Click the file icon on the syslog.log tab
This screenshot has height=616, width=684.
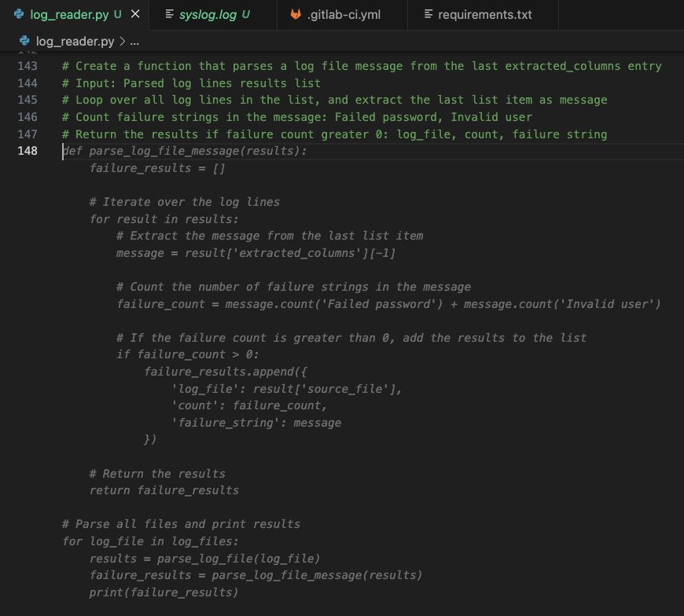(169, 13)
